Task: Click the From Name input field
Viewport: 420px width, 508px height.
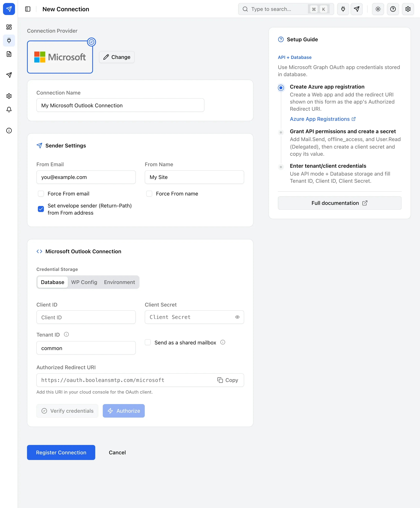Action: [194, 177]
